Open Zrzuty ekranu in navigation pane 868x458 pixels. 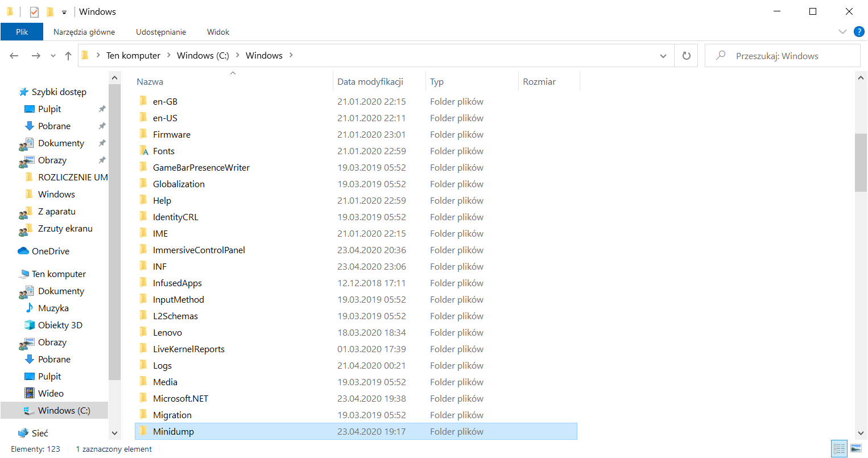(65, 228)
